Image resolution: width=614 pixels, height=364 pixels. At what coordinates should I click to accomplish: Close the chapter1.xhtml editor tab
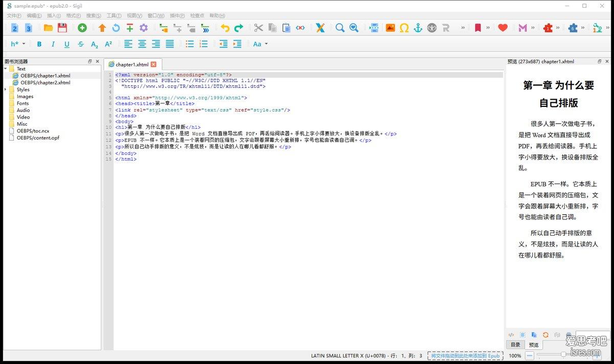tap(153, 64)
